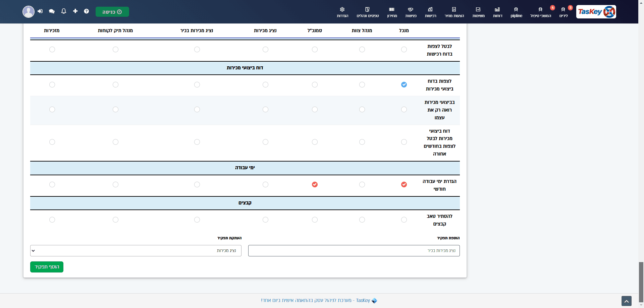
Task: Open user profile avatar
Action: 29,12
